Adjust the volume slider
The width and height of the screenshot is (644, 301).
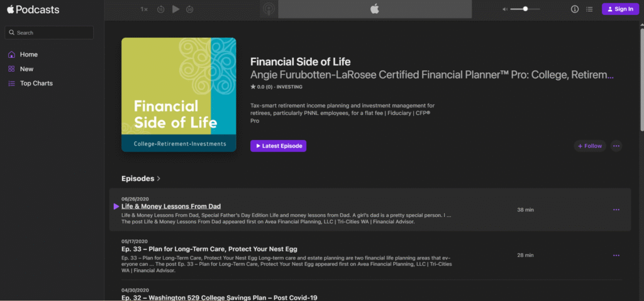525,9
